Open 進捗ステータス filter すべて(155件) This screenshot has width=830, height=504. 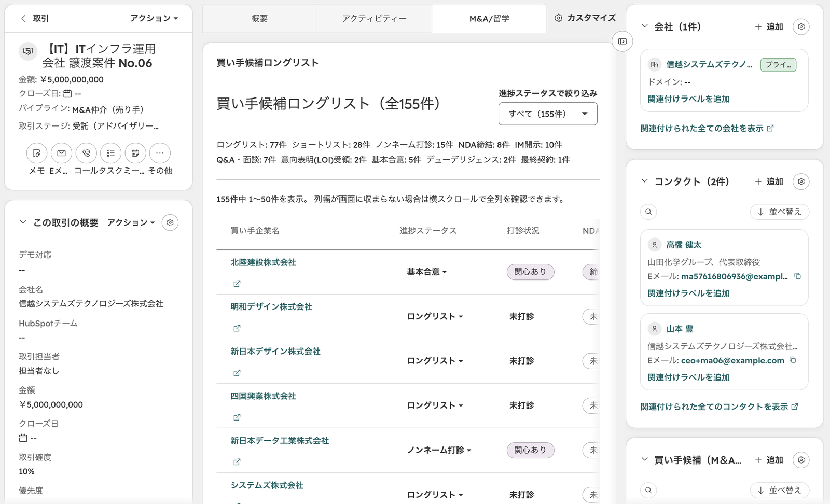pos(548,114)
